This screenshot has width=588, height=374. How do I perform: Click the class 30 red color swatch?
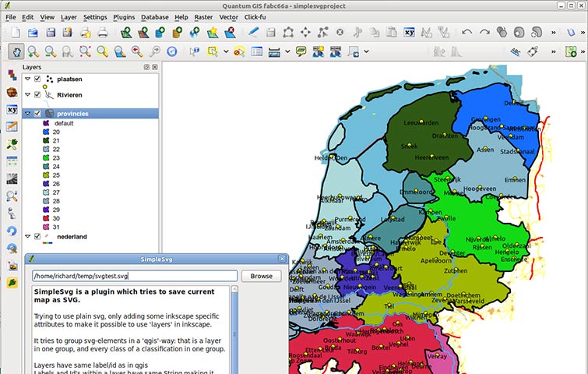click(46, 218)
